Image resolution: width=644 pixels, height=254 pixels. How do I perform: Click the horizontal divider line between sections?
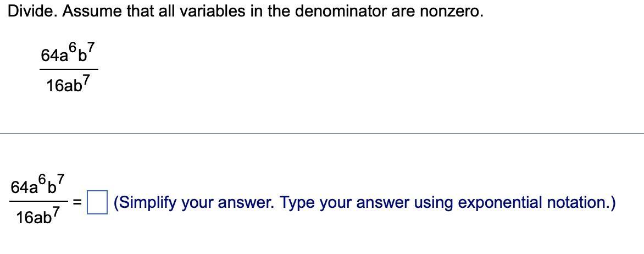pyautogui.click(x=322, y=134)
